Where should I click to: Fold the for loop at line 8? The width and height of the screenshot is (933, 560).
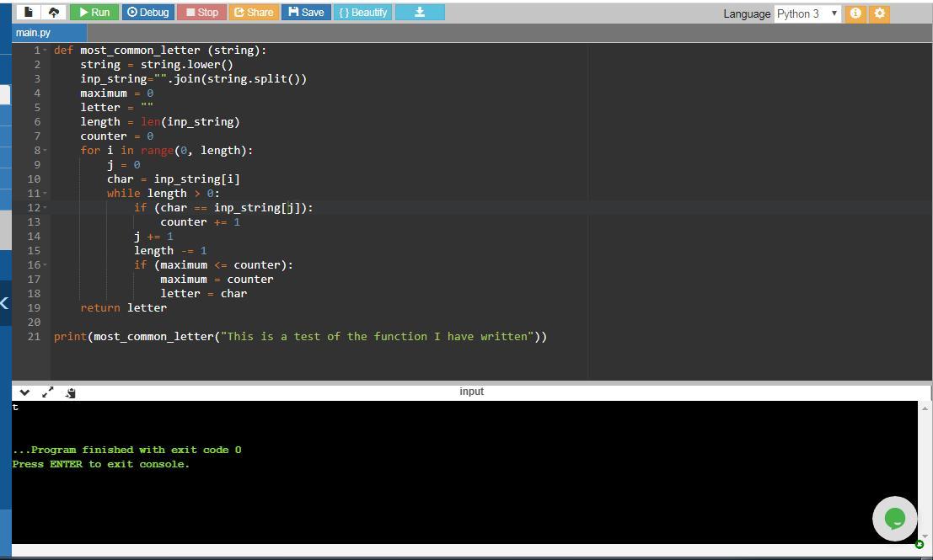click(45, 151)
